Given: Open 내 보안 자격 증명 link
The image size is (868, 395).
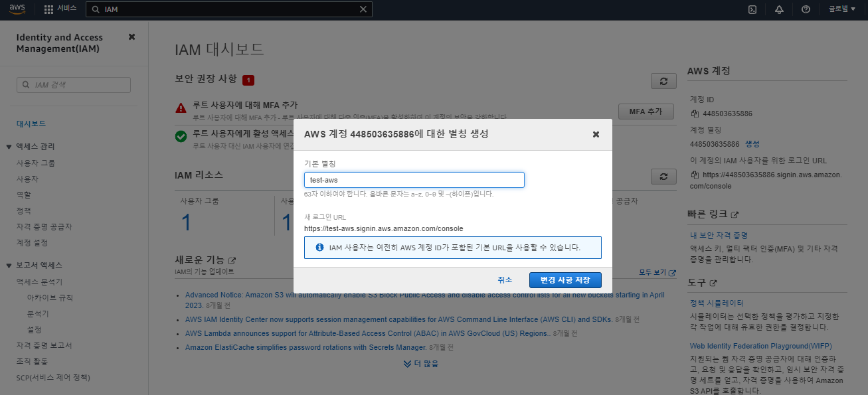Looking at the screenshot, I should tap(719, 236).
